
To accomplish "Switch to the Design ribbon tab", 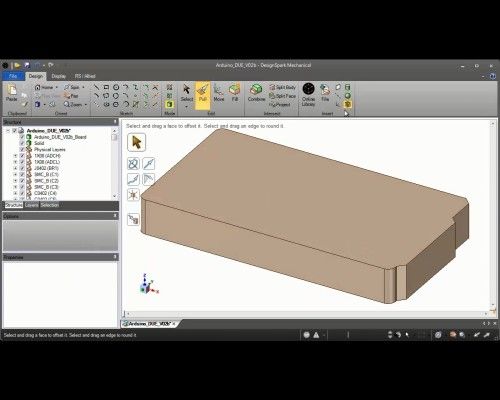I will coord(36,76).
